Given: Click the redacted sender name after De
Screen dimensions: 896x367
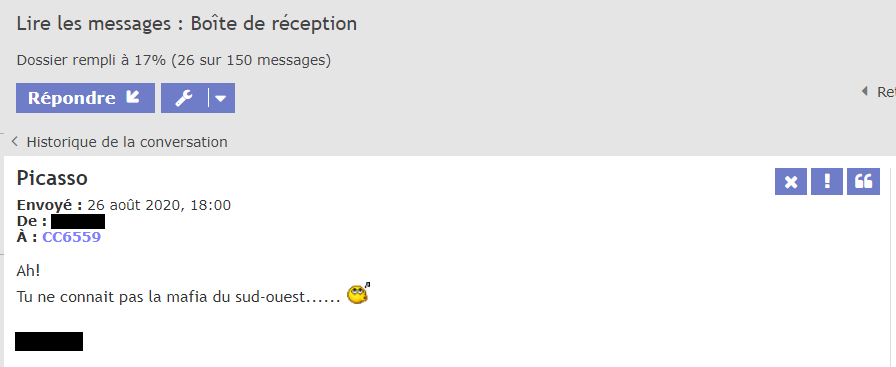Looking at the screenshot, I should coord(78,221).
